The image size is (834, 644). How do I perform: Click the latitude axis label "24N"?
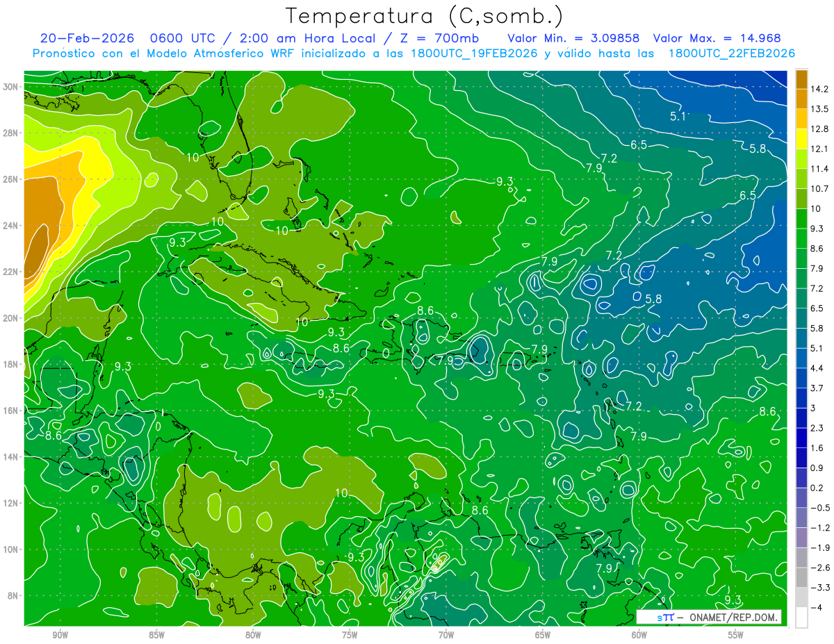point(11,225)
